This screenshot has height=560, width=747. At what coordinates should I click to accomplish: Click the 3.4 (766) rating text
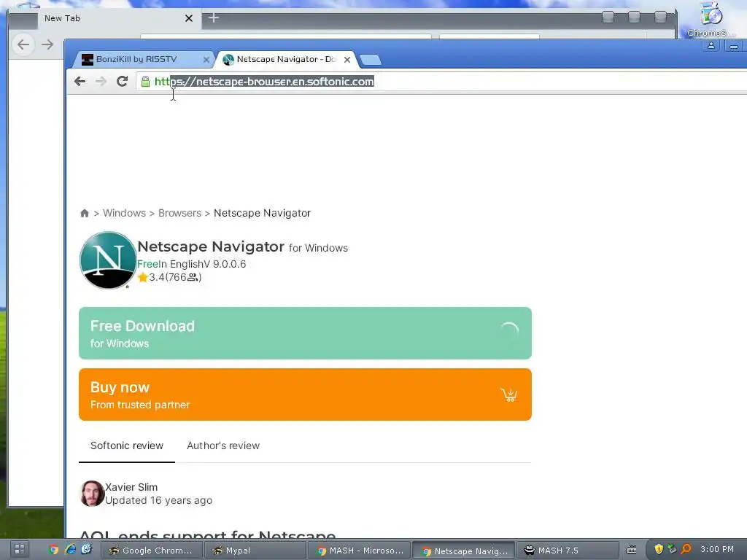(175, 277)
